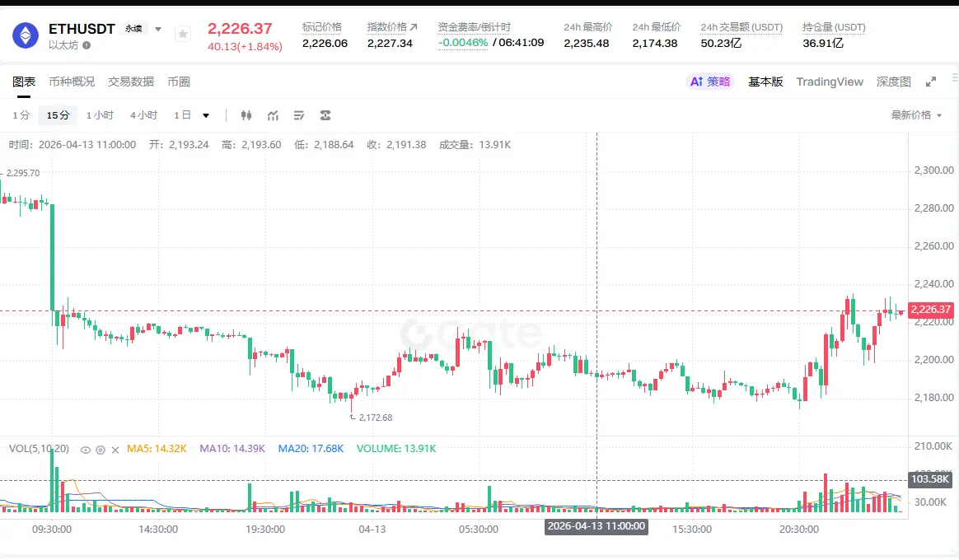Click the 资金费率/倒计时 label
This screenshot has height=560, width=959.
(x=474, y=27)
